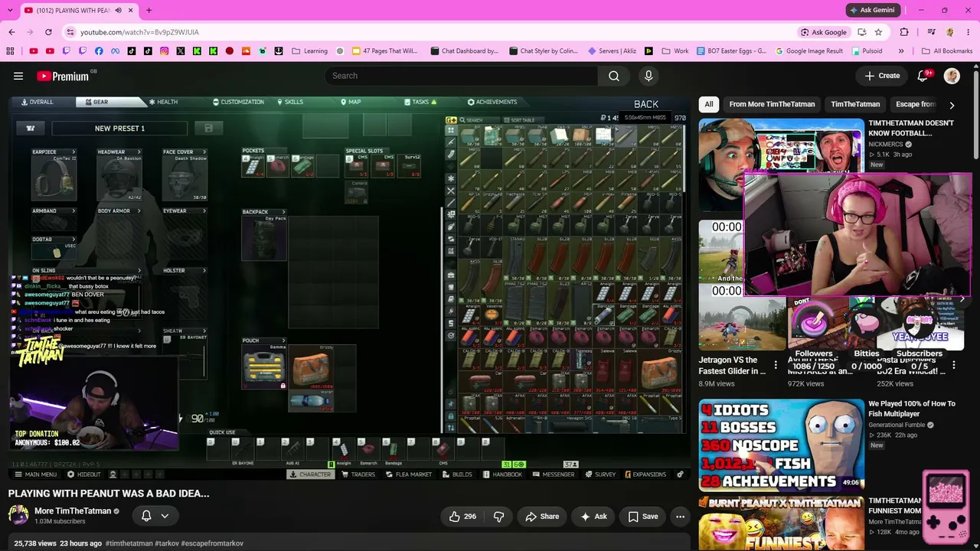
Task: View site information icon in address bar
Action: pyautogui.click(x=70, y=32)
